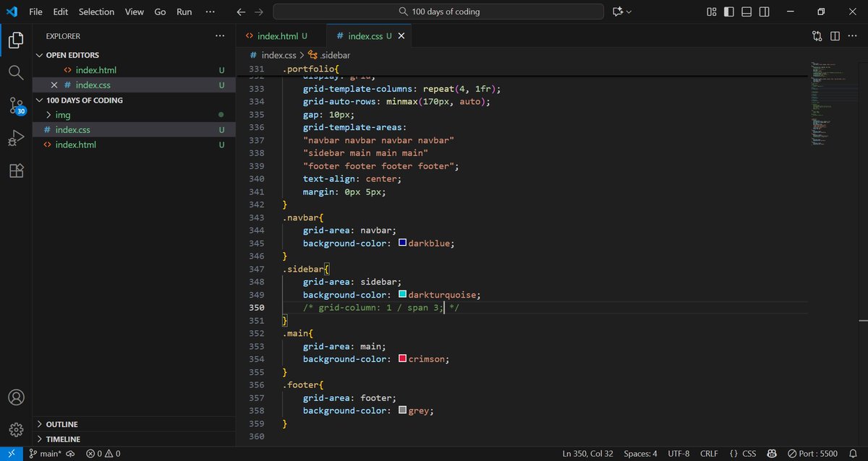Open the darkblue color swatch
Image resolution: width=868 pixels, height=461 pixels.
403,243
